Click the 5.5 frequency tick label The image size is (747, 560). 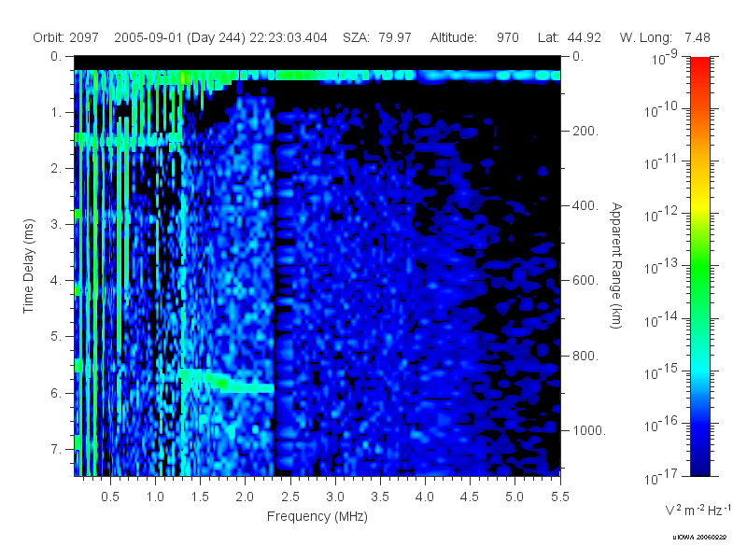pyautogui.click(x=559, y=497)
